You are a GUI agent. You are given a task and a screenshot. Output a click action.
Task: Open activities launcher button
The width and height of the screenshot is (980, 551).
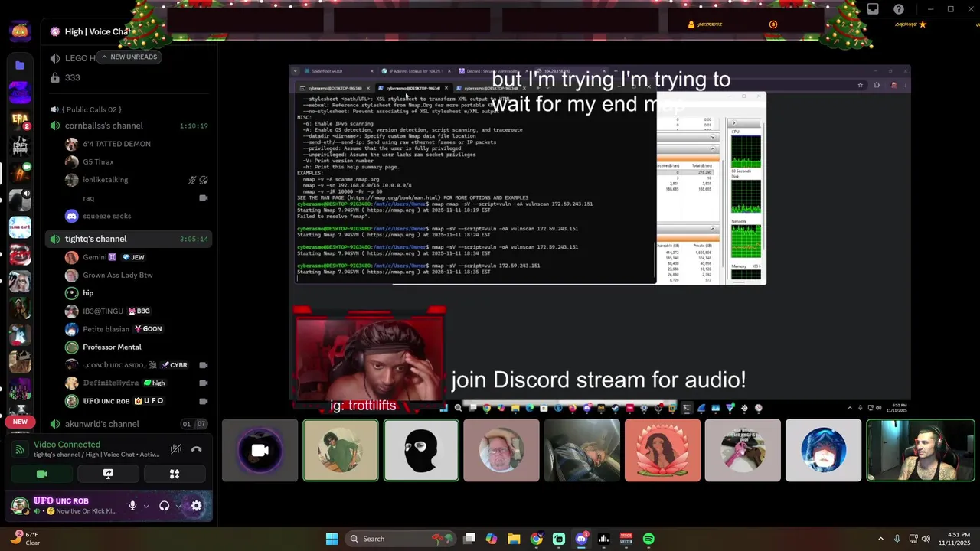[175, 474]
